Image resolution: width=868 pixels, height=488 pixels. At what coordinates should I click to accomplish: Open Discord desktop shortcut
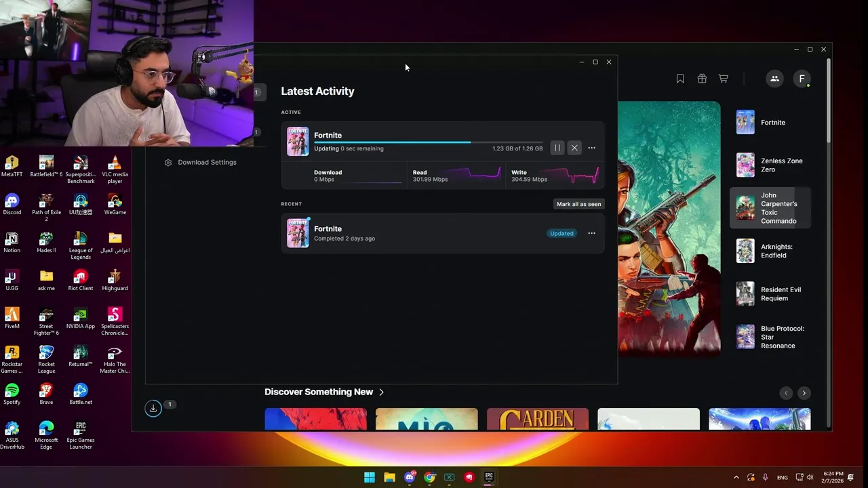[x=12, y=204]
